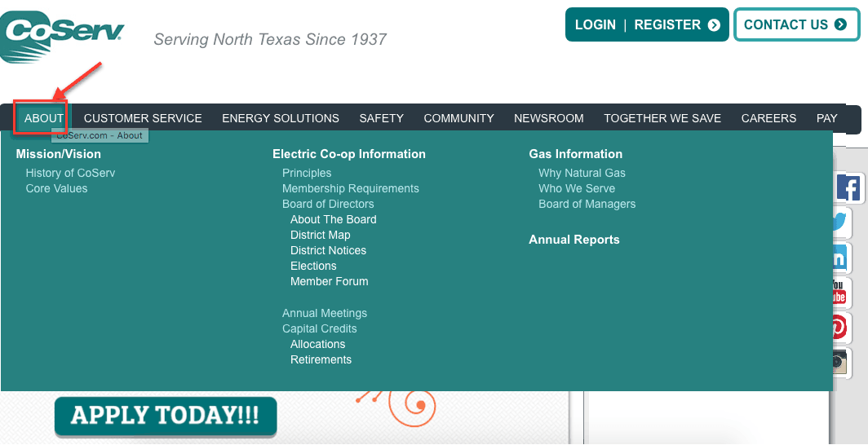Open the Core Values link

56,188
